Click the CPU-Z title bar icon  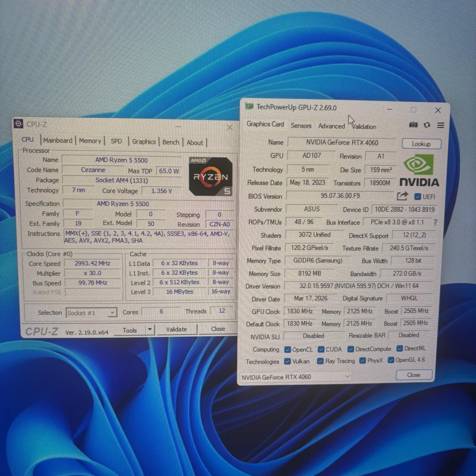[19, 124]
